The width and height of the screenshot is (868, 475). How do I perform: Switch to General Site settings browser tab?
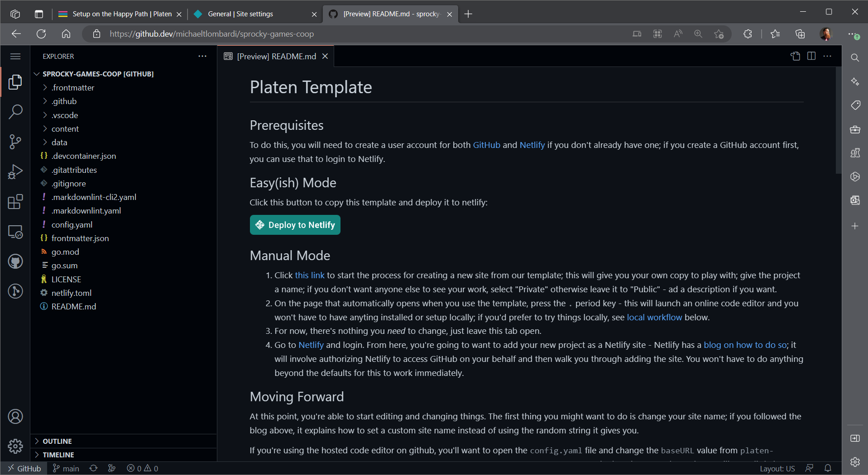click(240, 14)
